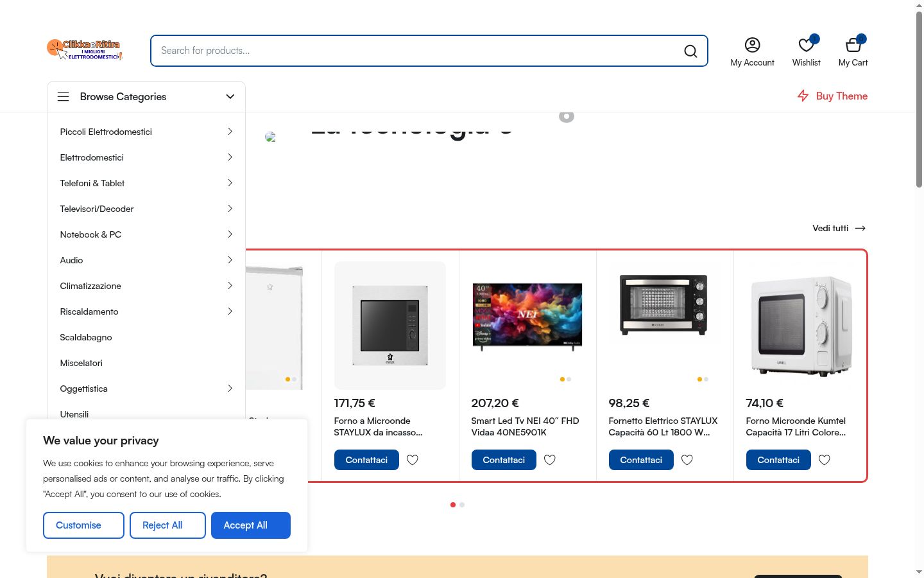
Task: Open the Wishlist heart icon in header
Action: [806, 45]
